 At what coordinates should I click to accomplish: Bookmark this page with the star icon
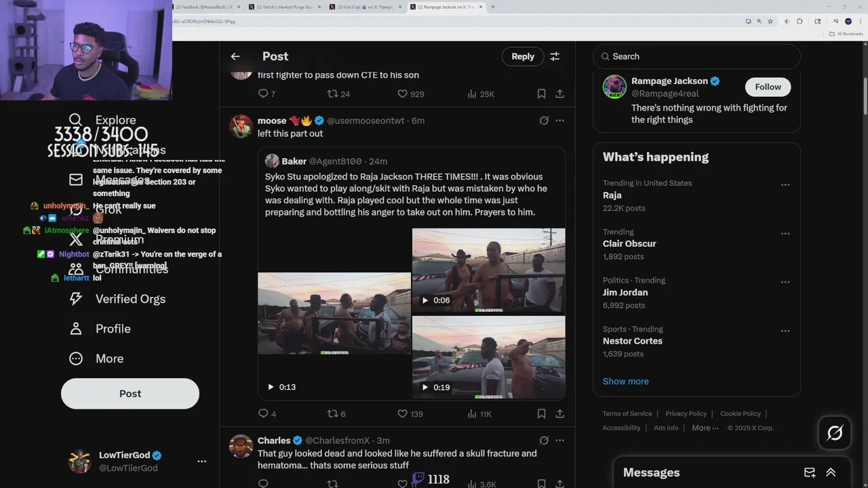click(x=770, y=21)
